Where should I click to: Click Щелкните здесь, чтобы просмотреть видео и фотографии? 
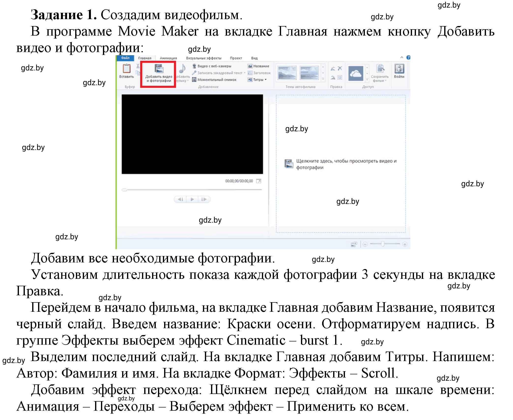click(x=341, y=164)
